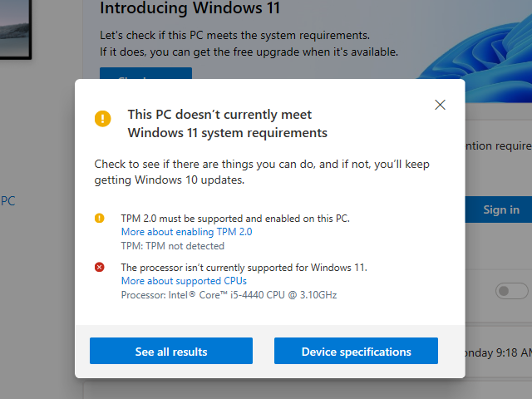
Task: Click the red error icon next to processor message
Action: (x=100, y=268)
